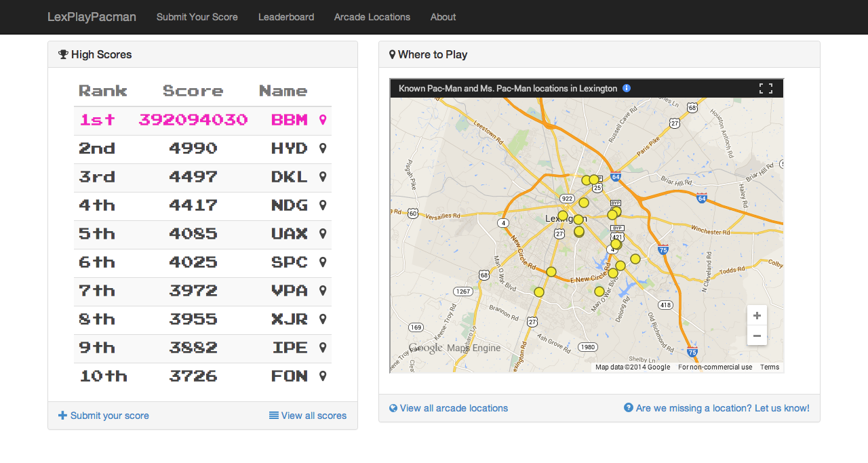Click the location pin for UAX
Screen dimensions: 868x463
323,234
